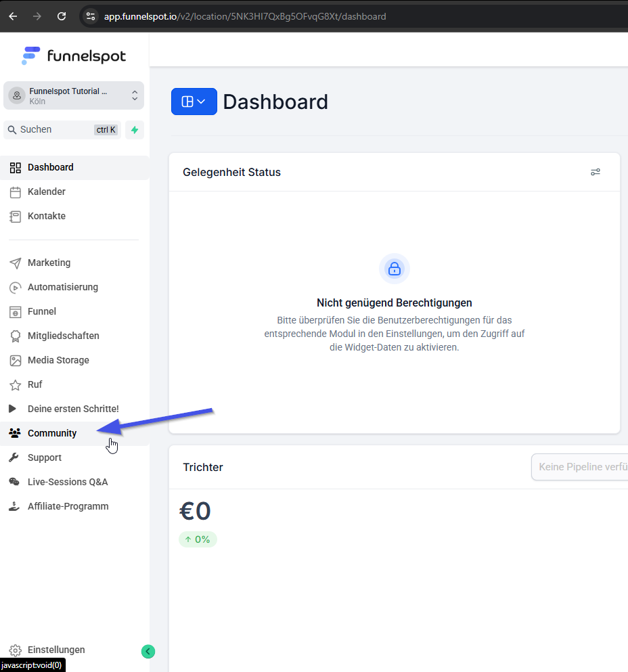Image resolution: width=628 pixels, height=672 pixels.
Task: Open Gelegenheit Status widget filter settings
Action: tap(596, 172)
